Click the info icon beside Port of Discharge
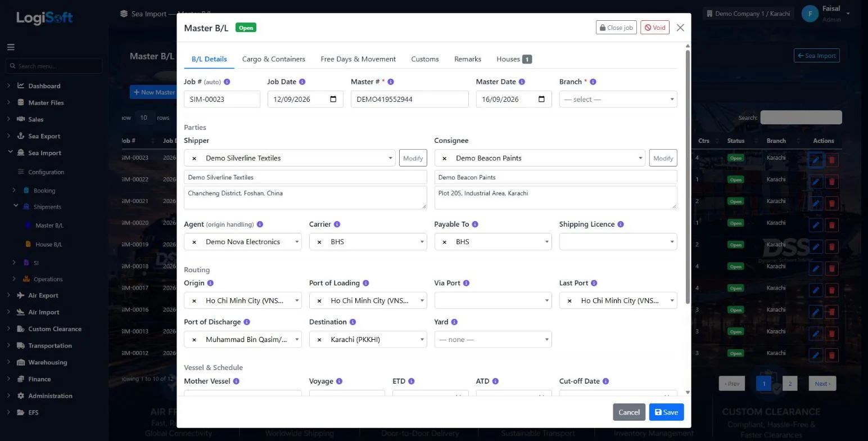Image resolution: width=868 pixels, height=441 pixels. (x=247, y=322)
